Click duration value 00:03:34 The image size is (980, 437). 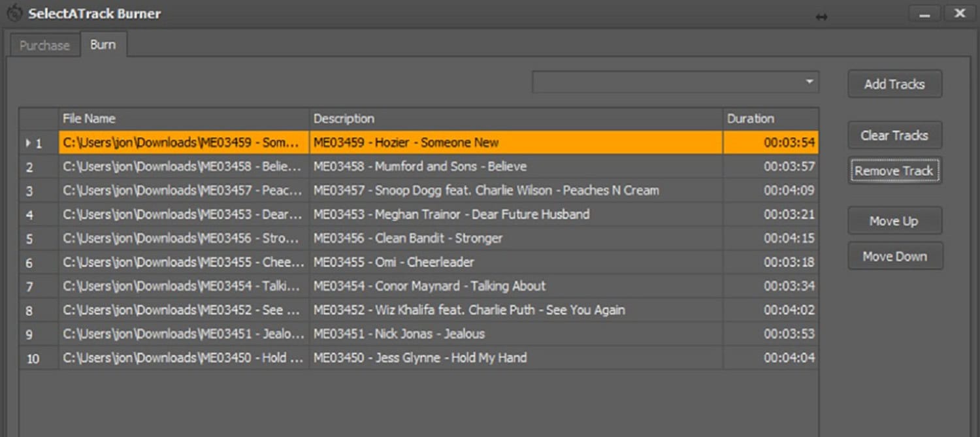(789, 286)
